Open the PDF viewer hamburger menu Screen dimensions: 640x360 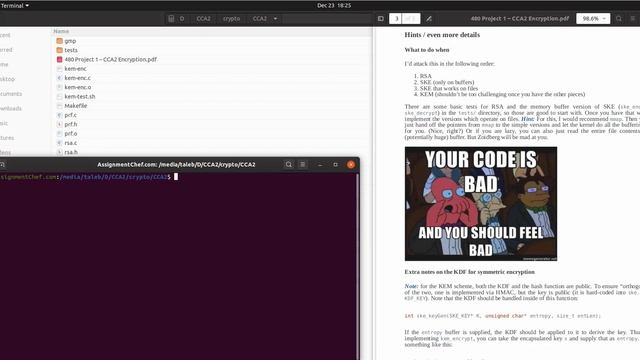tap(633, 18)
